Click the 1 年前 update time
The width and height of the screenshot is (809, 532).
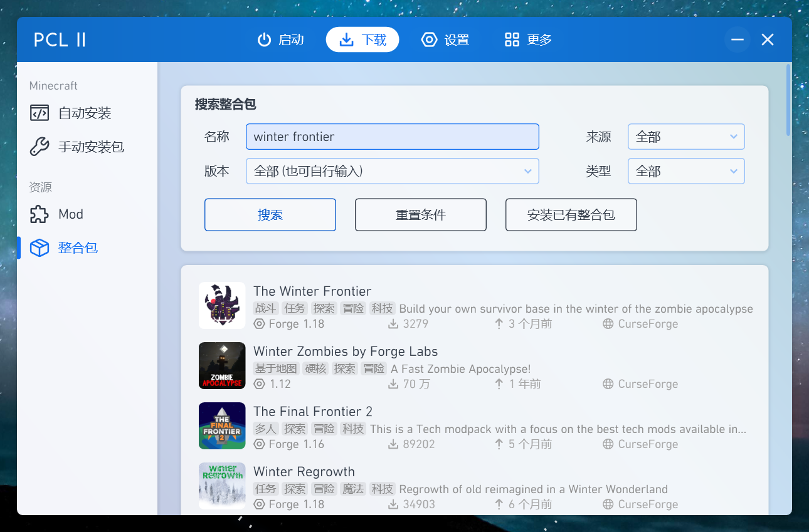pos(517,384)
